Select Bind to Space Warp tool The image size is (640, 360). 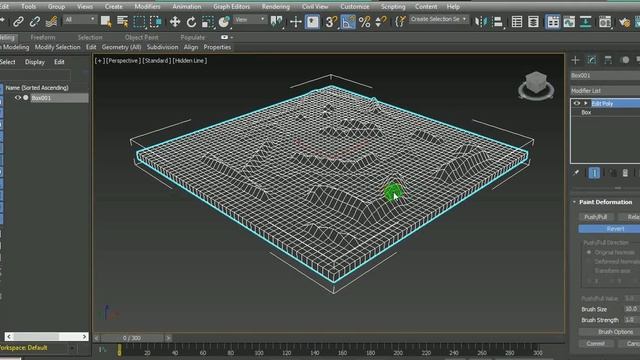coord(51,22)
